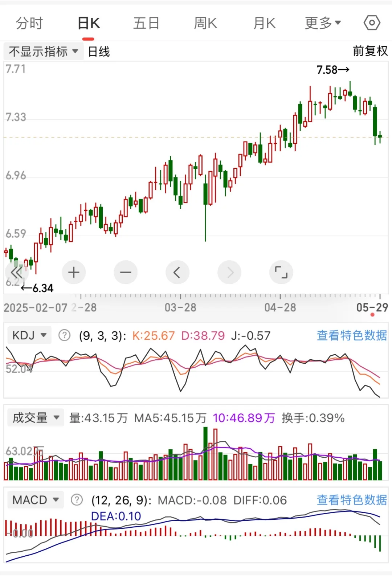Expand the 更多 periods dropdown
392x576 pixels.
click(x=323, y=23)
